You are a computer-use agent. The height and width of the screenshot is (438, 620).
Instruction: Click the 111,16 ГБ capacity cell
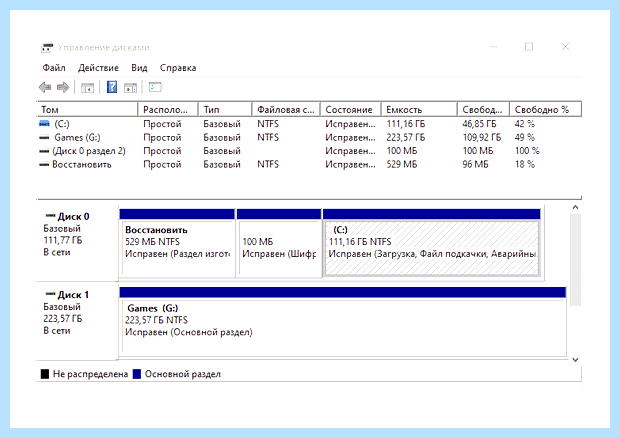tap(406, 124)
